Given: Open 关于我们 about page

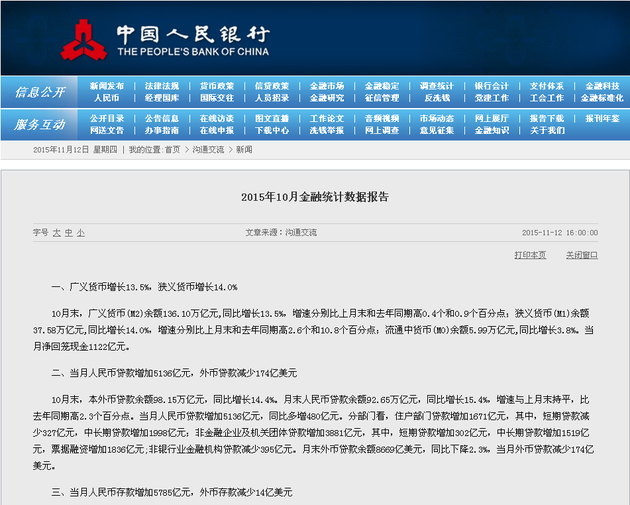Looking at the screenshot, I should 547,130.
